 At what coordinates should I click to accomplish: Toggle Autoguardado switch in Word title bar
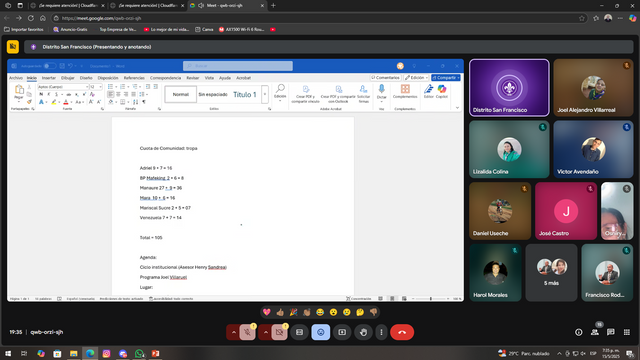coord(50,66)
